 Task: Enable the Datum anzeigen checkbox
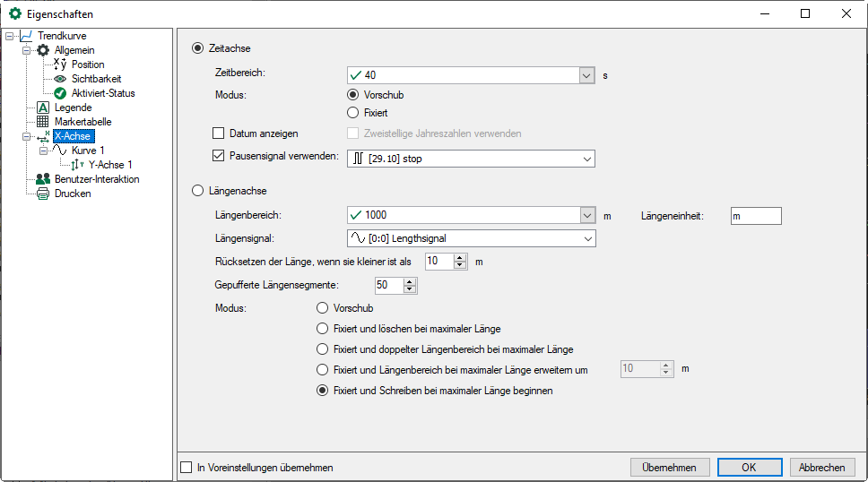(218, 133)
